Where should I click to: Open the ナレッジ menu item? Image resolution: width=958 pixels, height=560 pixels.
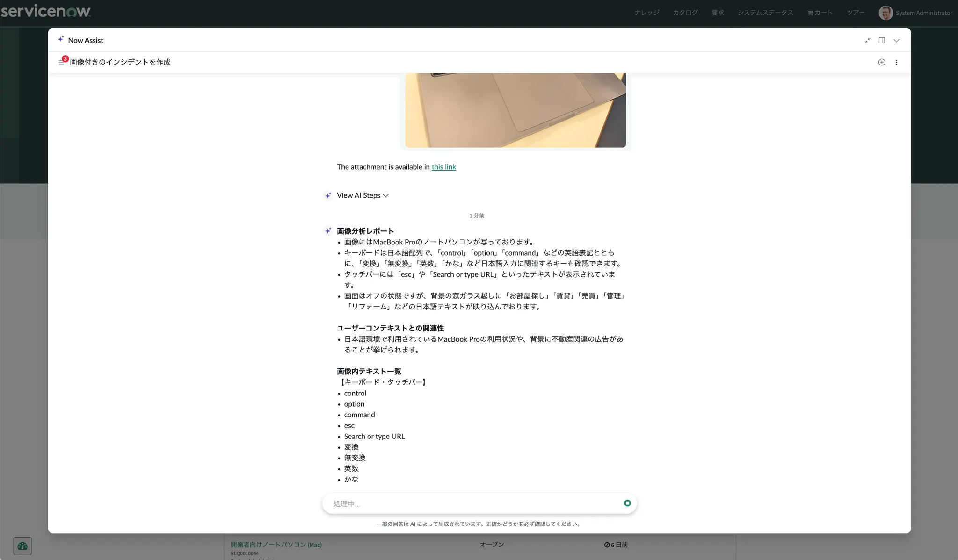pyautogui.click(x=646, y=13)
